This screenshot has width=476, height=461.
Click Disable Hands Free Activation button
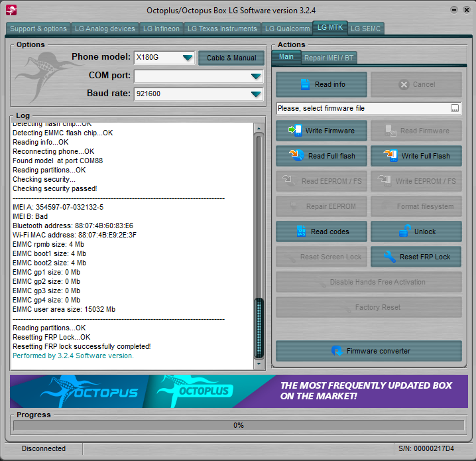(x=369, y=282)
